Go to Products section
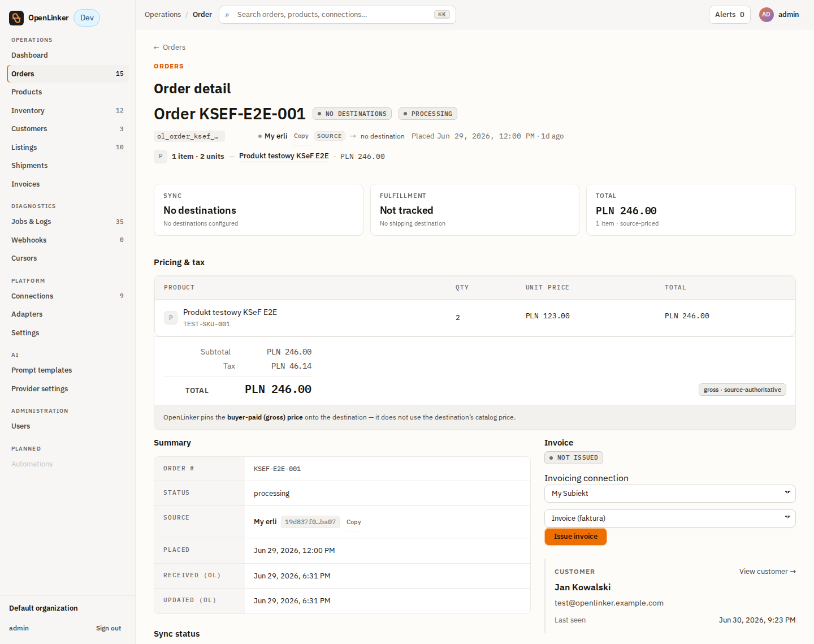This screenshot has width=814, height=644. [x=67, y=92]
